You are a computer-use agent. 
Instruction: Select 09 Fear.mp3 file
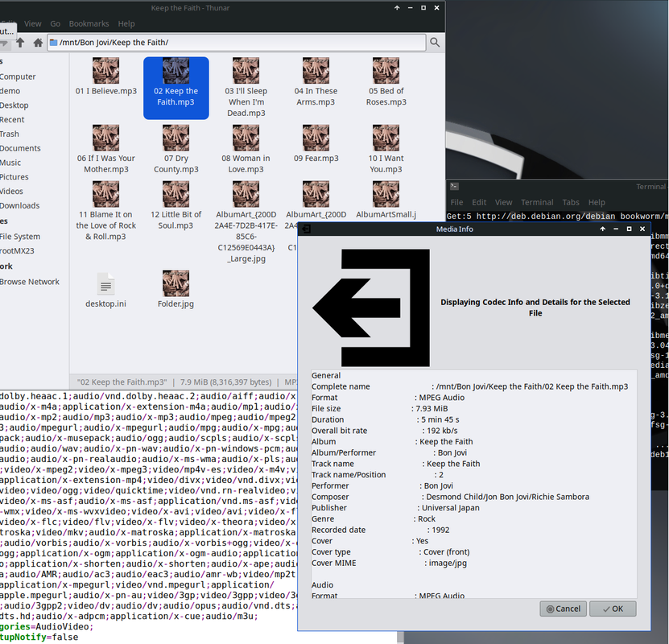click(x=316, y=144)
